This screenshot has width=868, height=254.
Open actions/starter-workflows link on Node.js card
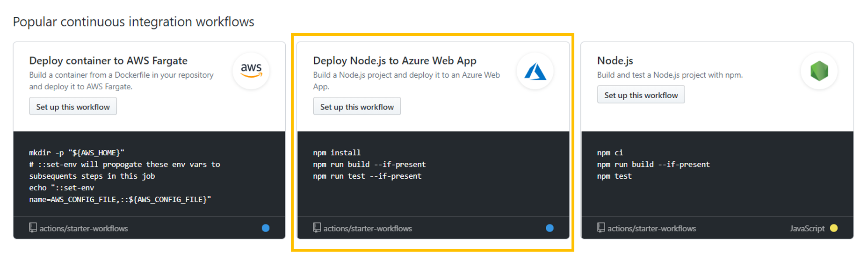click(651, 228)
